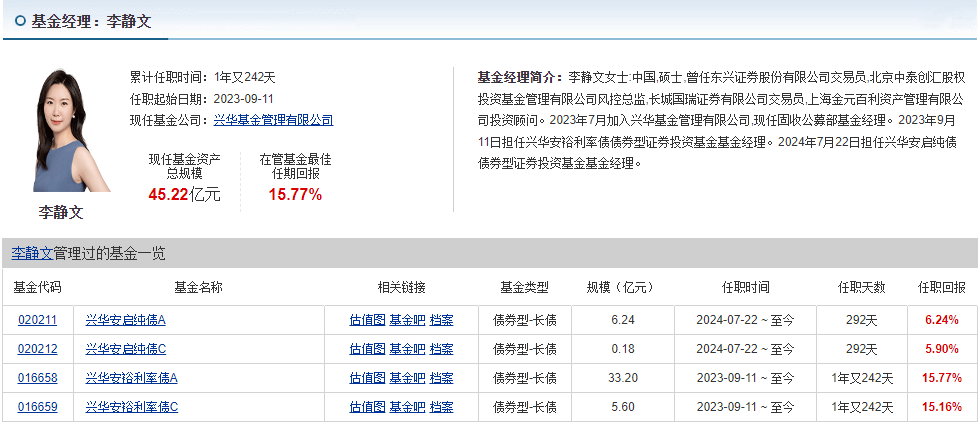980x427 pixels.
Task: Click 债券型-长债 type in 兴华安启纯债C row
Action: pyautogui.click(x=524, y=349)
